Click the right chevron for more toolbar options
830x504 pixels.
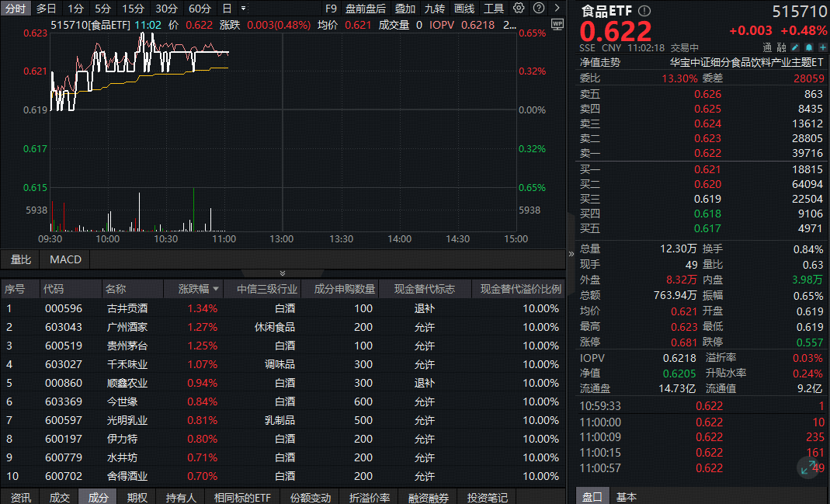(x=557, y=8)
